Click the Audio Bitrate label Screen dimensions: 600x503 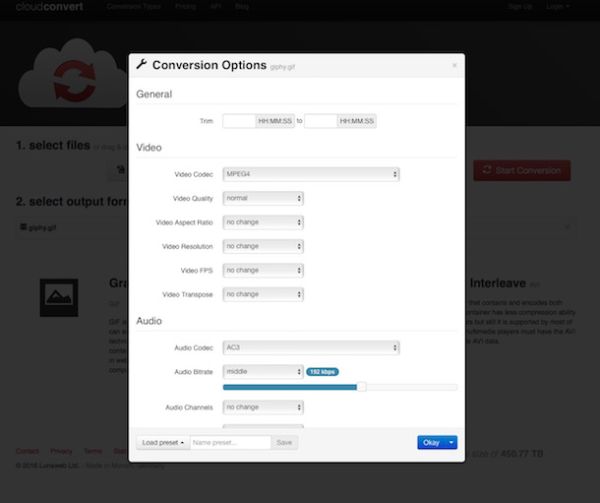point(194,372)
